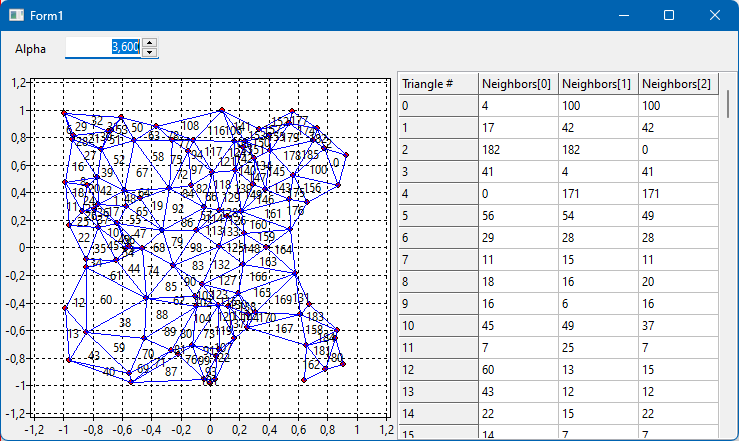The height and width of the screenshot is (441, 739).
Task: Select row header for triangle 7
Action: [438, 260]
